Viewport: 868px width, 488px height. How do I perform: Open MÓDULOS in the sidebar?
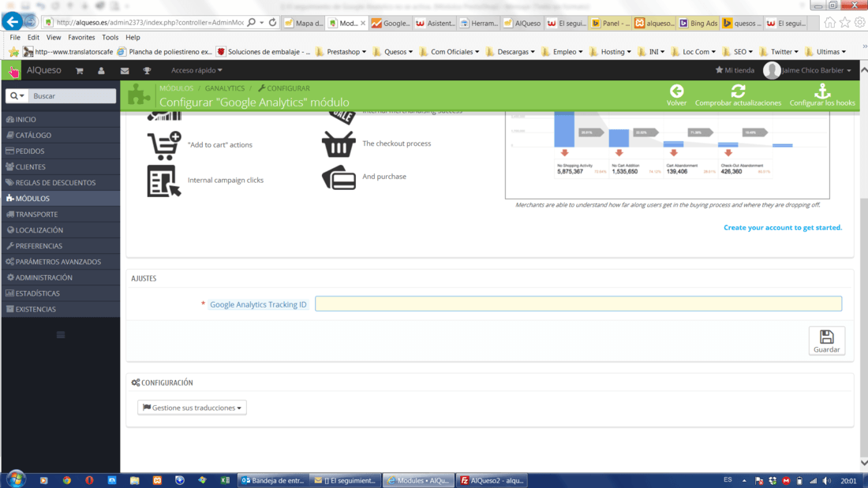click(x=60, y=198)
